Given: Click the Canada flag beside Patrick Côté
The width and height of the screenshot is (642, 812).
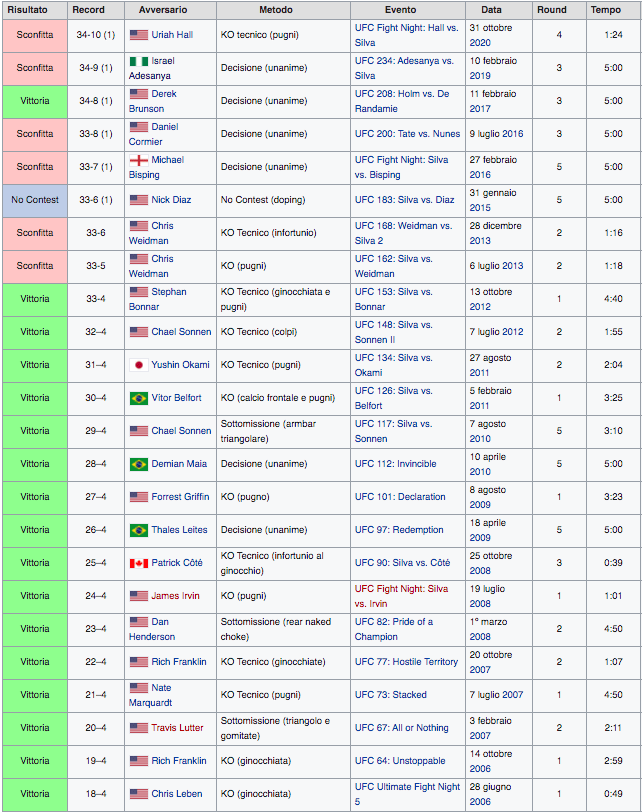Looking at the screenshot, I should [139, 563].
